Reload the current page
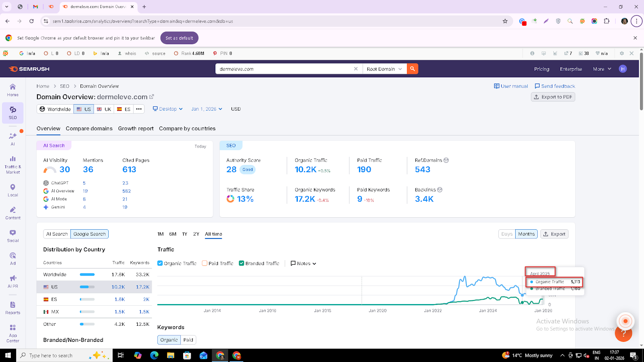 point(31,21)
